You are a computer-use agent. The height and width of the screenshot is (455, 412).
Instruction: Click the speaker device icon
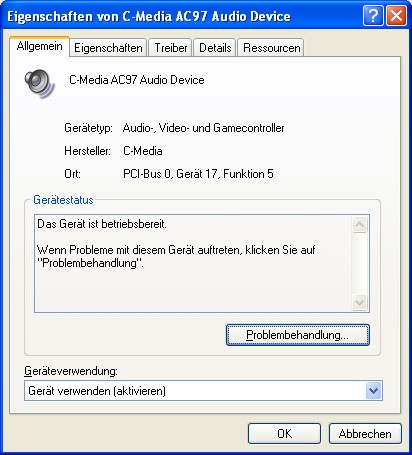click(x=40, y=83)
